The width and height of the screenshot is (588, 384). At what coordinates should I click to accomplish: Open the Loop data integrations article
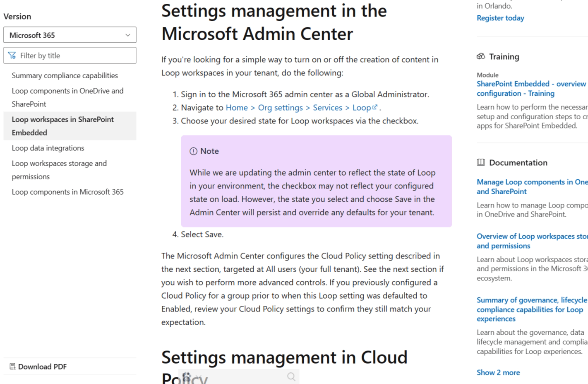[x=48, y=148]
